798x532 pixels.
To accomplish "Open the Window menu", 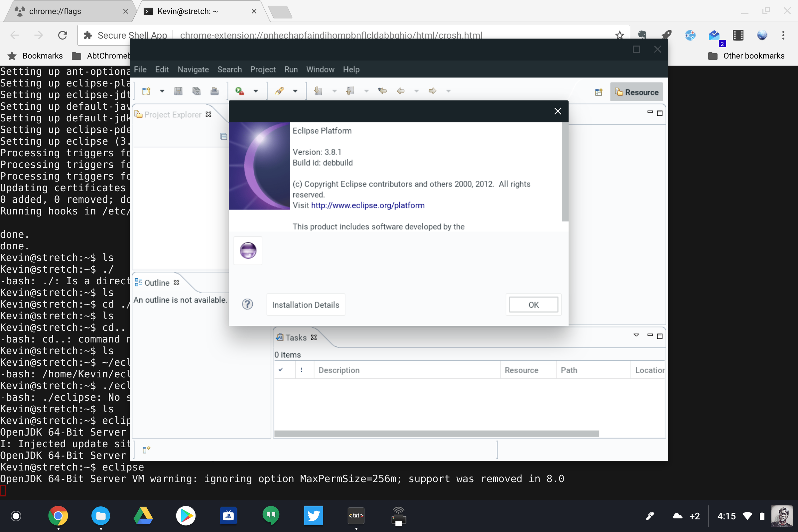I will click(x=320, y=69).
